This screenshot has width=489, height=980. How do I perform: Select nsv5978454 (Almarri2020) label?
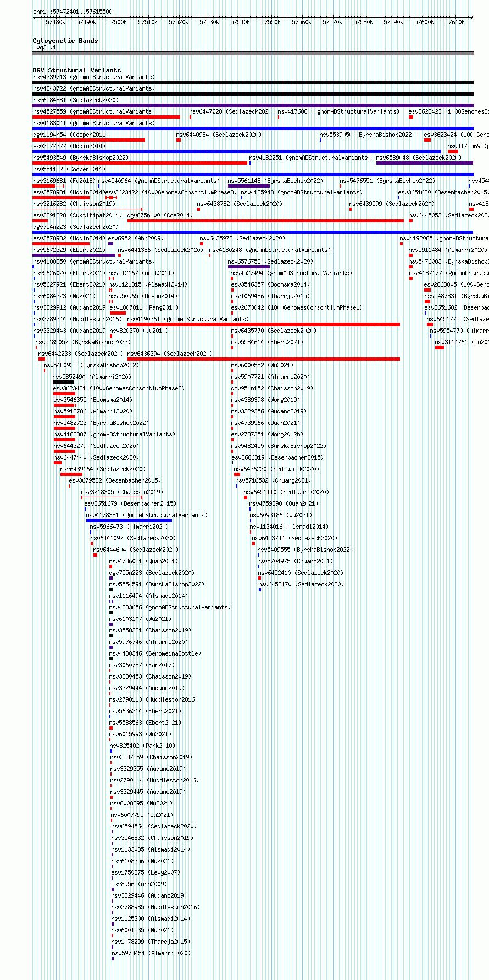coord(152,953)
